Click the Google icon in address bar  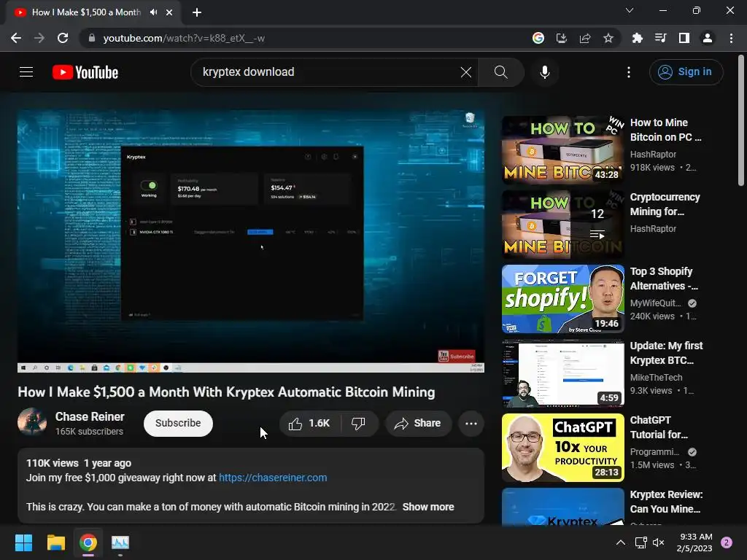click(538, 38)
